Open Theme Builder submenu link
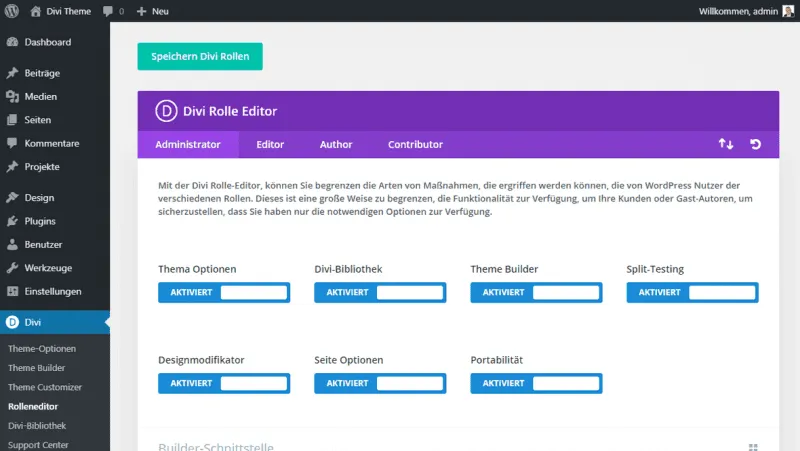The width and height of the screenshot is (800, 451). tap(37, 368)
